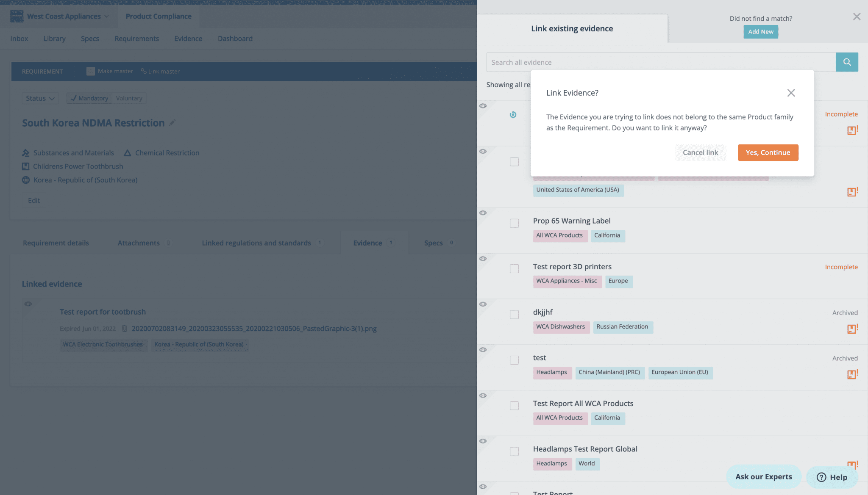The image size is (868, 495).
Task: Check the Test Report All WCA Products checkbox
Action: click(x=514, y=406)
